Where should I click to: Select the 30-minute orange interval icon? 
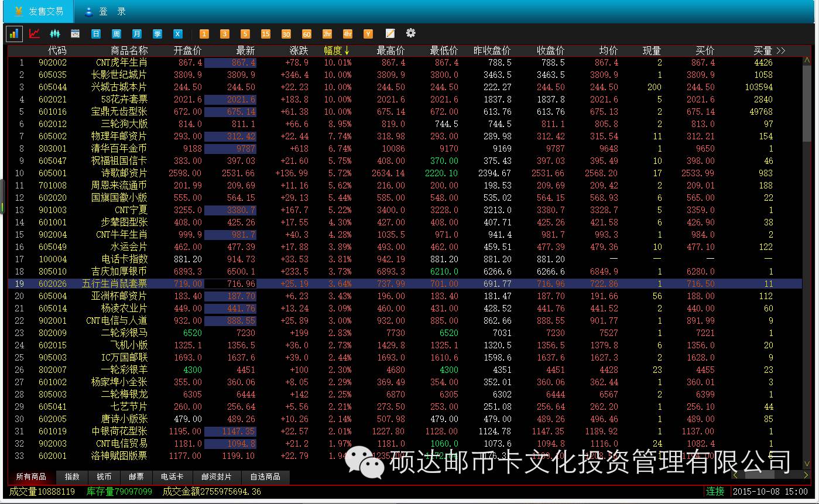286,34
